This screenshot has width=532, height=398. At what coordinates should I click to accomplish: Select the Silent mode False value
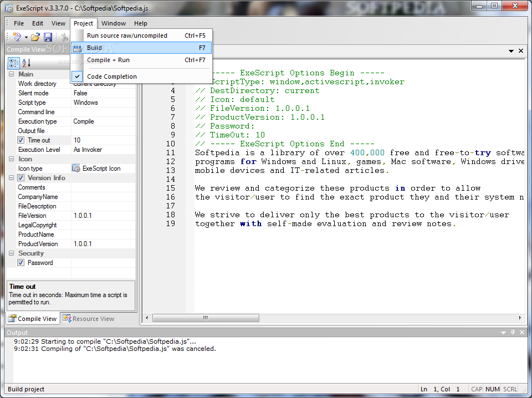tap(104, 93)
